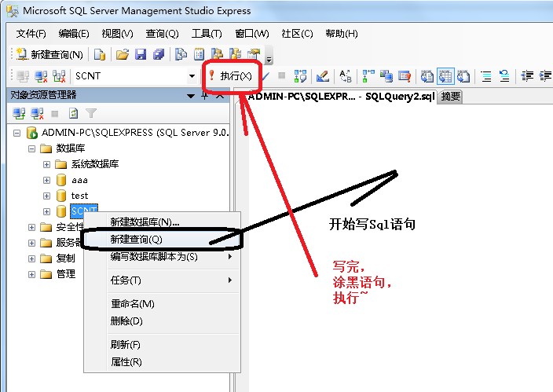Screen dimensions: 553x392
Task: Switch output to Results to File
Action: (463, 76)
